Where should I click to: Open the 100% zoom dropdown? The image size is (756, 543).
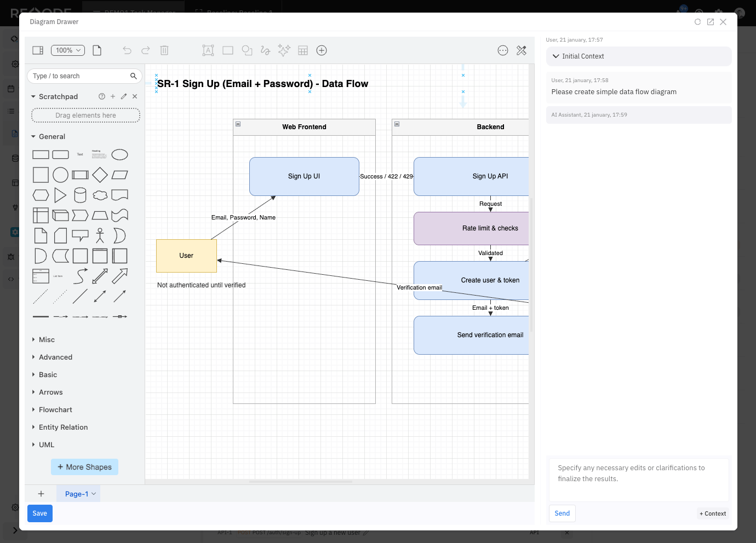click(68, 50)
